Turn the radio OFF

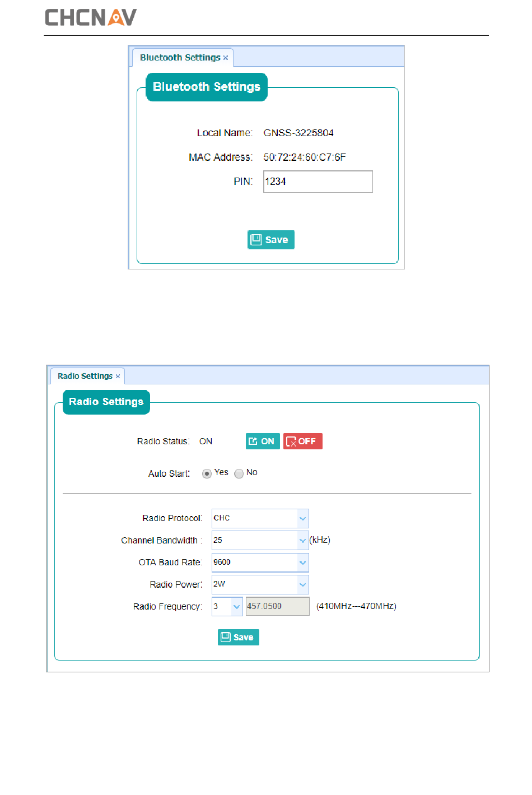tap(303, 441)
